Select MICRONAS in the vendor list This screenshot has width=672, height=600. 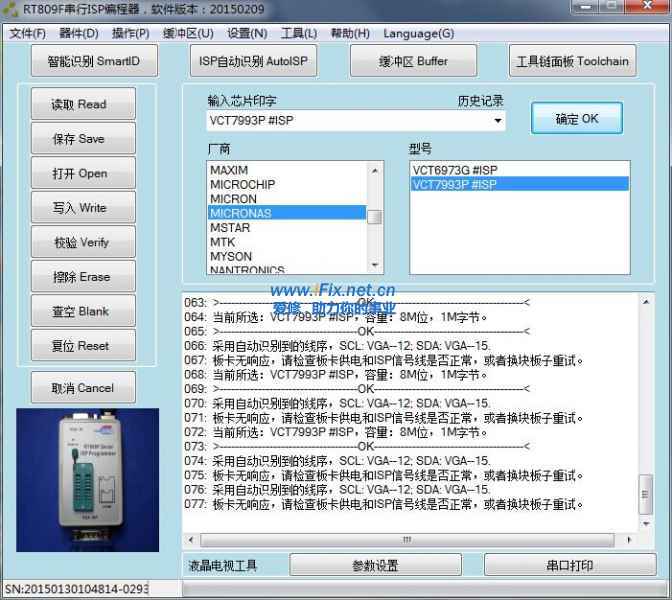pyautogui.click(x=287, y=213)
